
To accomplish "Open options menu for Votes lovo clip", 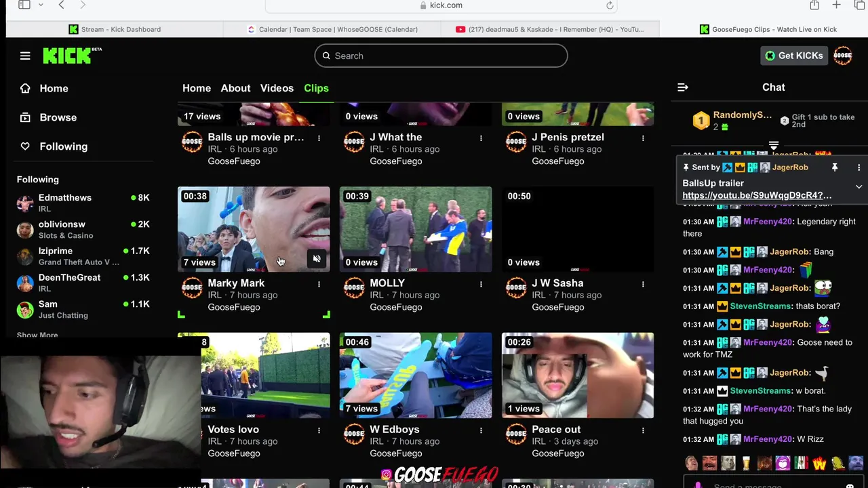I will coord(319,430).
